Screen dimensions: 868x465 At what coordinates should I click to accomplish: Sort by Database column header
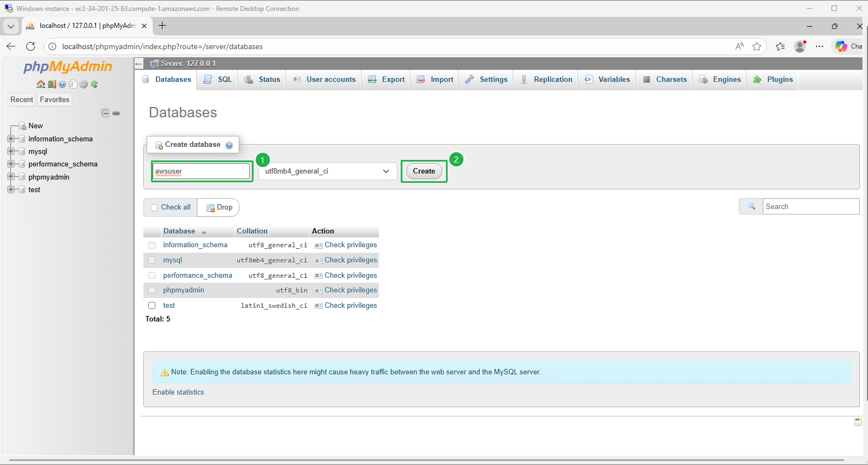179,231
